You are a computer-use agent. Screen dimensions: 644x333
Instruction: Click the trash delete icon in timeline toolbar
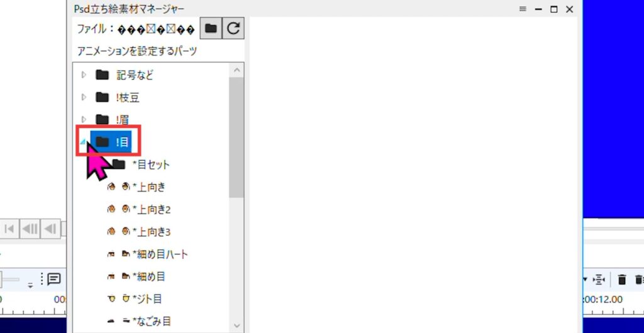pyautogui.click(x=622, y=280)
